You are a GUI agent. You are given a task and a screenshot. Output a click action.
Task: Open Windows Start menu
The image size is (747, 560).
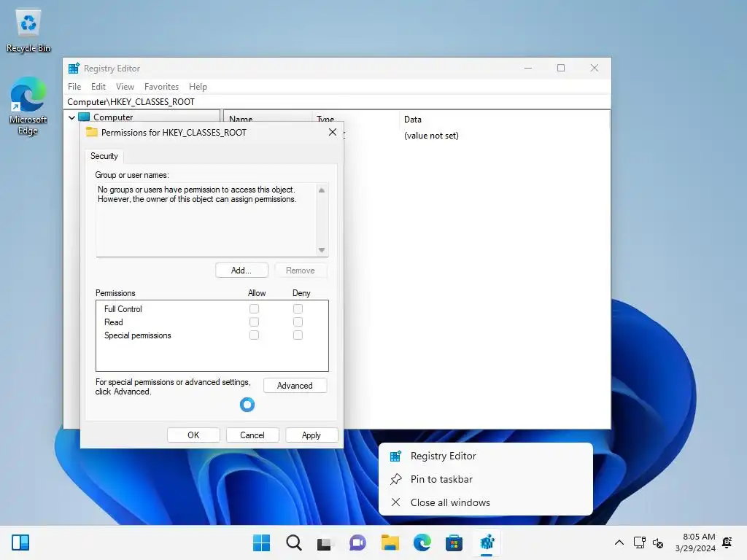[x=261, y=542]
